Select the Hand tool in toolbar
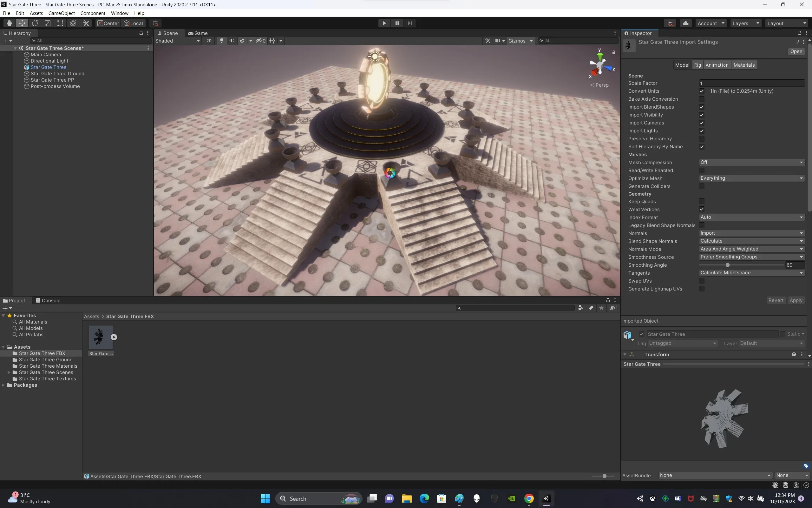 point(10,23)
